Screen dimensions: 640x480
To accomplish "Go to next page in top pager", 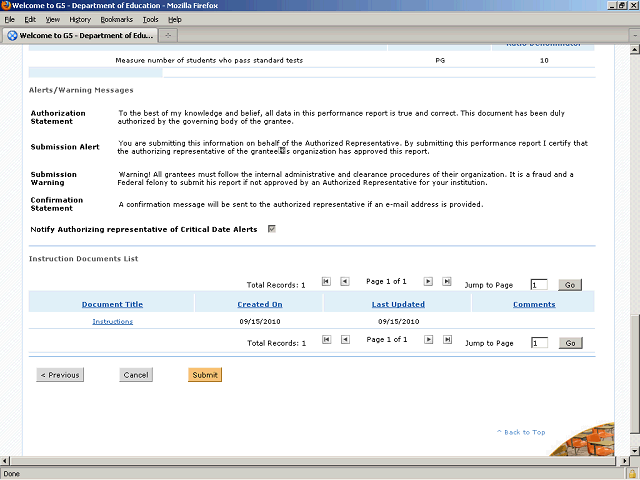I will pos(428,281).
